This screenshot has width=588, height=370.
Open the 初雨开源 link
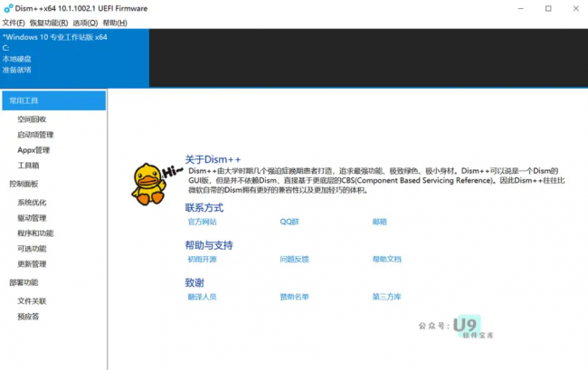202,259
